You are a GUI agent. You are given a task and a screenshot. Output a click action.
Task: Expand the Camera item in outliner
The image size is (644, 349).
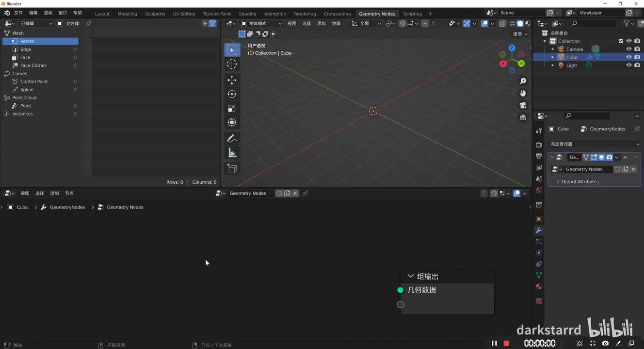pos(552,49)
